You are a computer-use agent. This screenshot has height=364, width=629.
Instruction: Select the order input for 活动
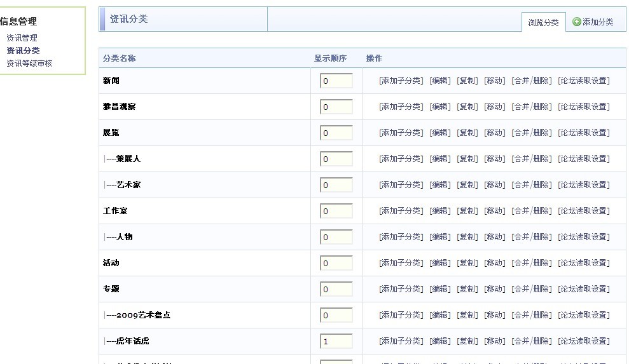(336, 263)
